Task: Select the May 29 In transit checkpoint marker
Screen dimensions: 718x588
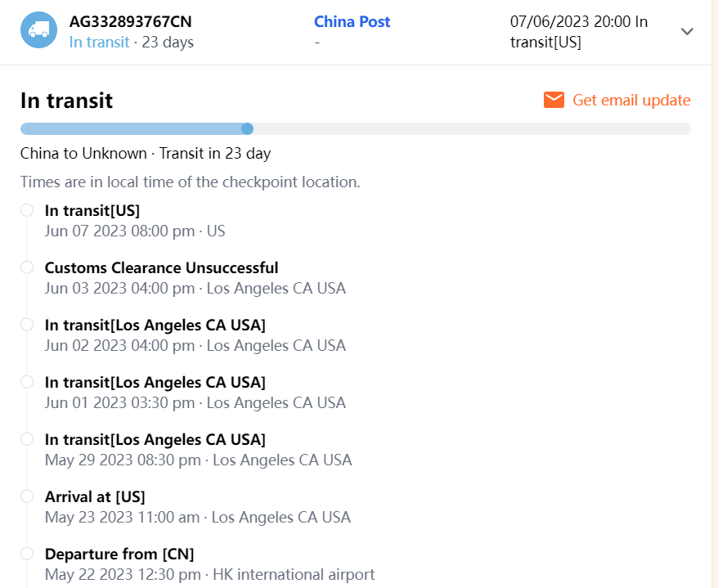Action: coord(27,439)
